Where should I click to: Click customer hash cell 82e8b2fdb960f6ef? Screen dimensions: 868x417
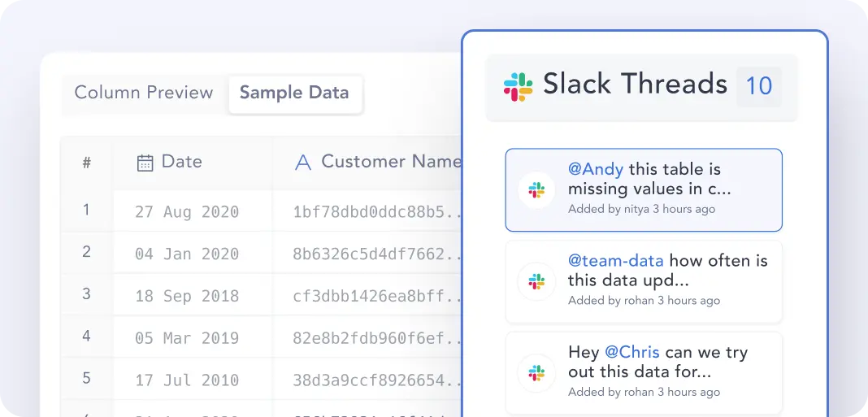[x=368, y=338]
